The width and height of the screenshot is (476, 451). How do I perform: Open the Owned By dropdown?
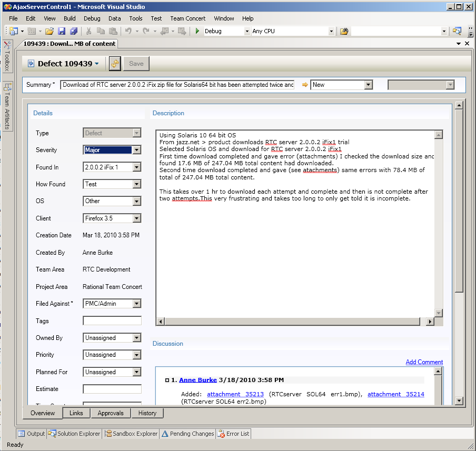pyautogui.click(x=136, y=338)
